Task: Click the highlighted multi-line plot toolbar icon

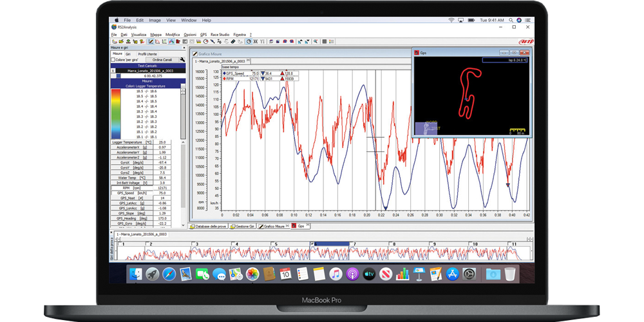Action: pos(171,41)
